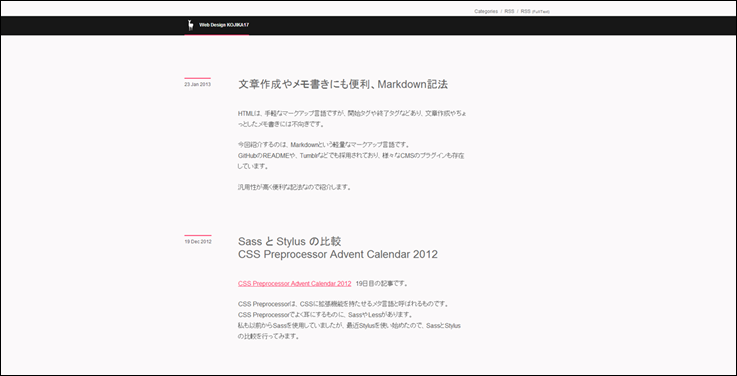Click the 23 Jan 2013 date label
The image size is (737, 376).
click(x=197, y=84)
